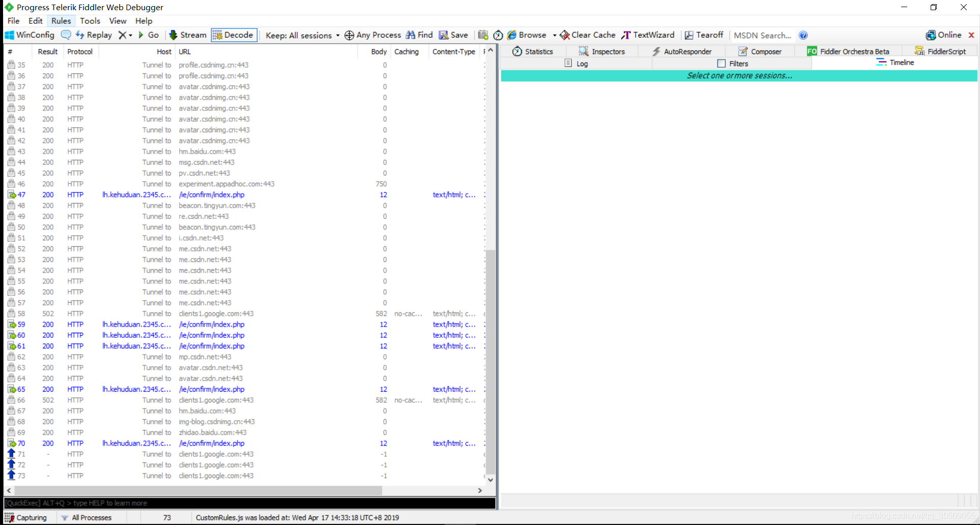Image resolution: width=980 pixels, height=525 pixels.
Task: Click the session list vertical scrollbar thumb
Action: (x=491, y=361)
